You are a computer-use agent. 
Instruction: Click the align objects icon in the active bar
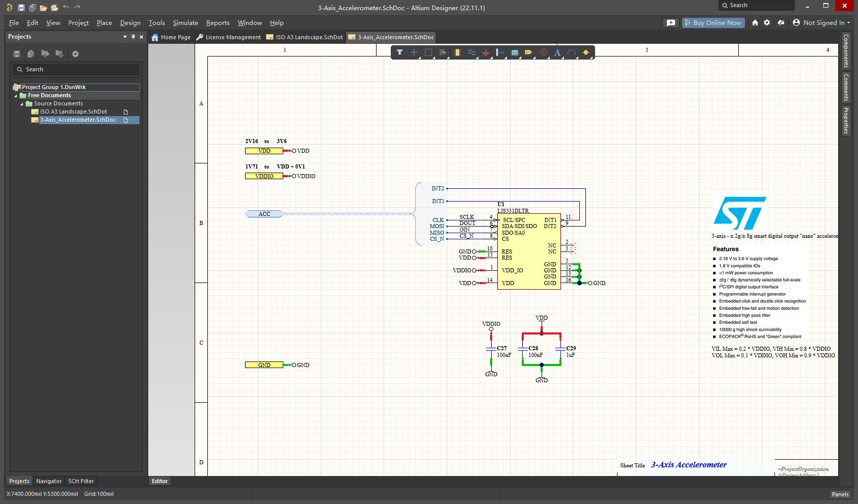(x=443, y=52)
